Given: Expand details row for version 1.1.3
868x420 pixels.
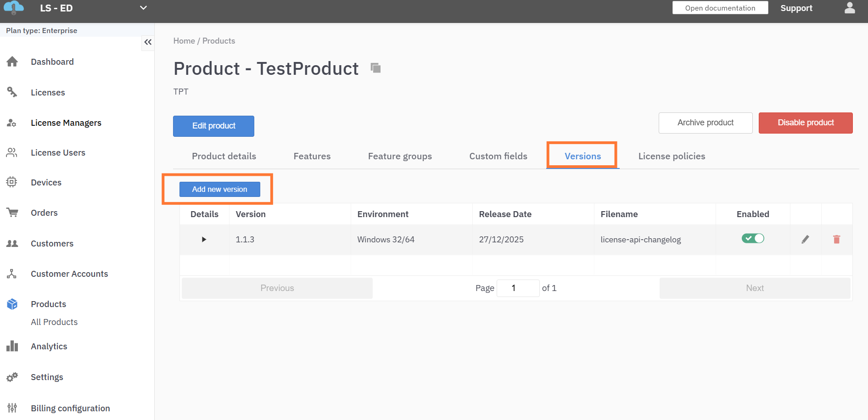Looking at the screenshot, I should tap(204, 239).
